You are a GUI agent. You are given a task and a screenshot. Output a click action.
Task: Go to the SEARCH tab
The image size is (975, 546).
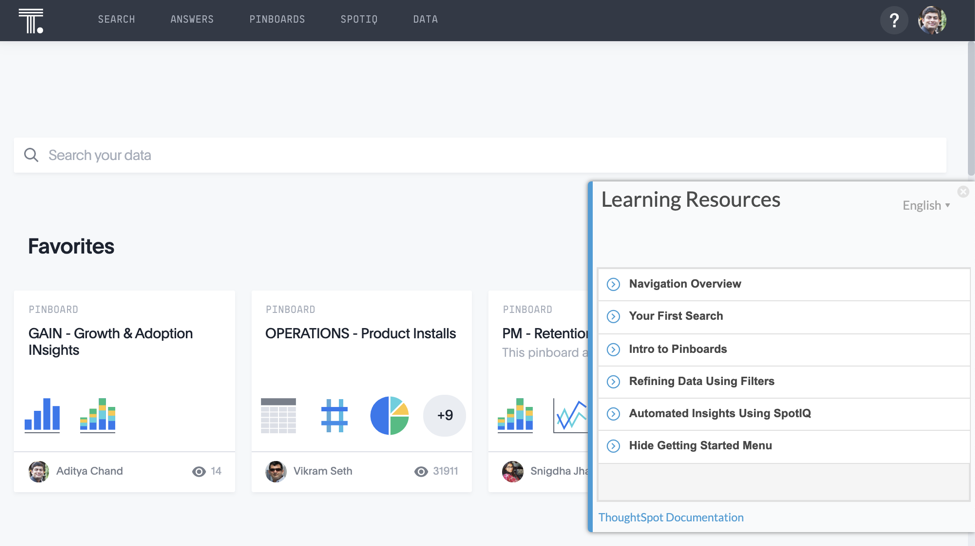[x=116, y=19]
